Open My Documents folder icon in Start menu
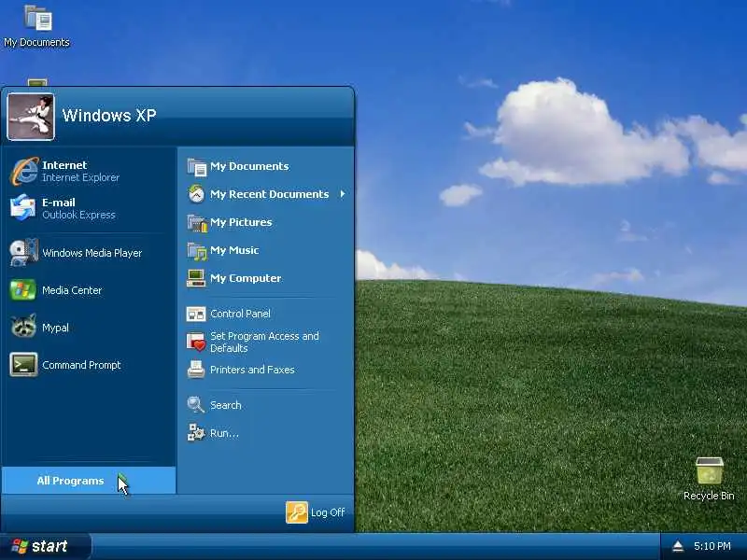747x560 pixels. tap(196, 167)
